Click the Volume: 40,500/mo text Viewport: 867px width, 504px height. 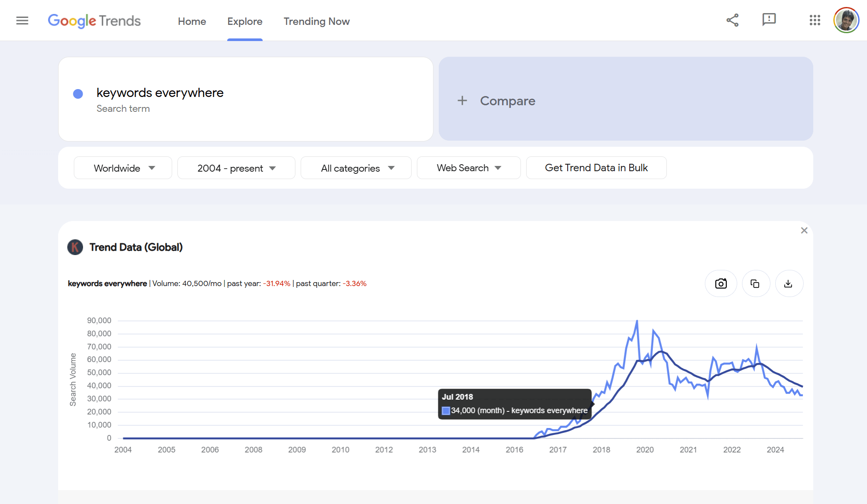pos(187,283)
